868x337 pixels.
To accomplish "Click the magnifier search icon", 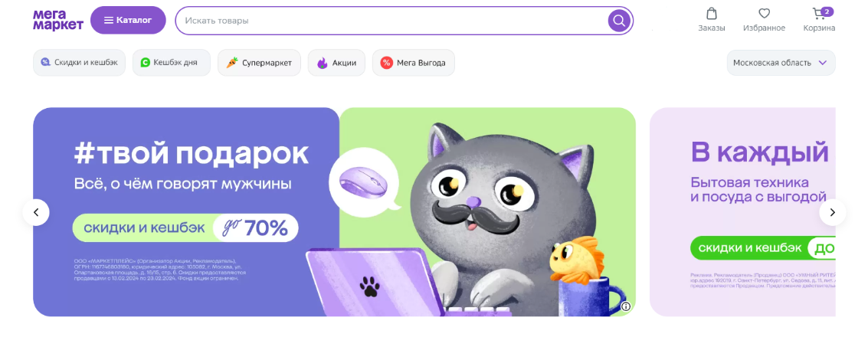I will click(619, 21).
